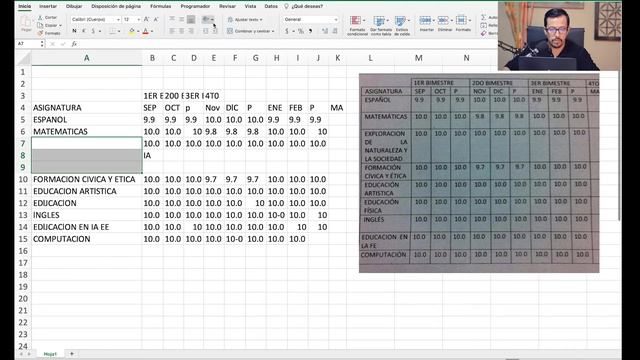640x360 pixels.
Task: Open the number format dropdown General
Action: (x=311, y=19)
